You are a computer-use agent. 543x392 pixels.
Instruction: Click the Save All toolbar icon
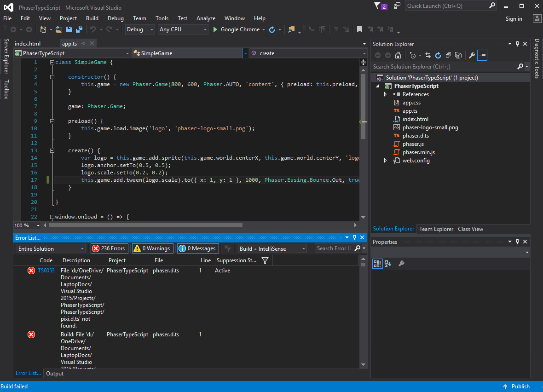pos(79,29)
